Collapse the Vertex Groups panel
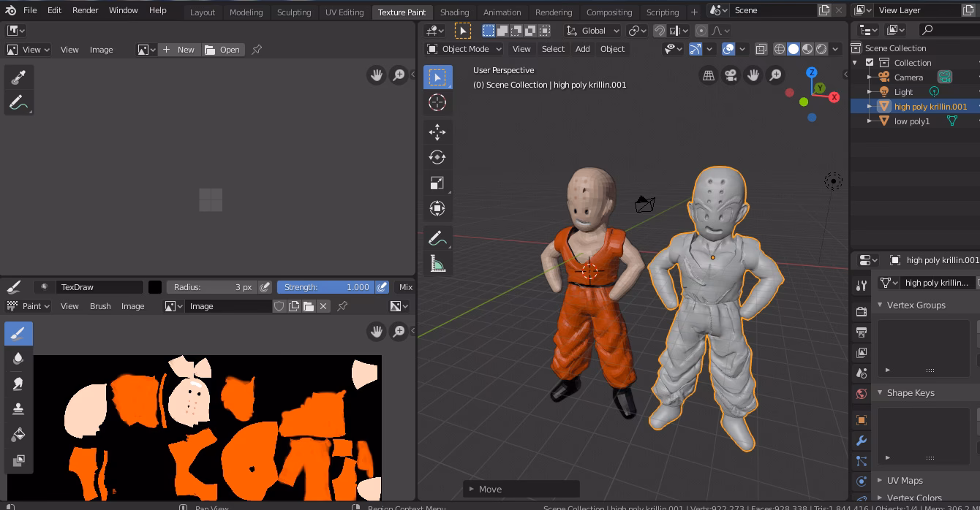The height and width of the screenshot is (510, 980). 880,305
